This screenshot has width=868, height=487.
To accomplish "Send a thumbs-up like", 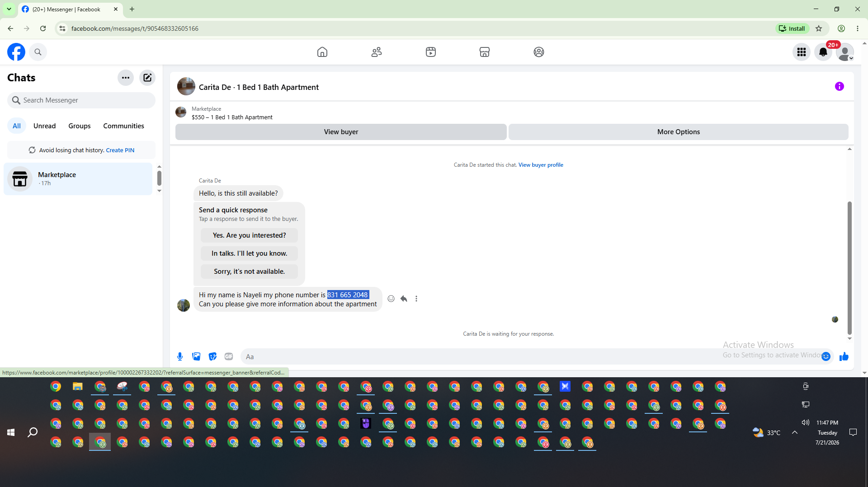I will (844, 356).
